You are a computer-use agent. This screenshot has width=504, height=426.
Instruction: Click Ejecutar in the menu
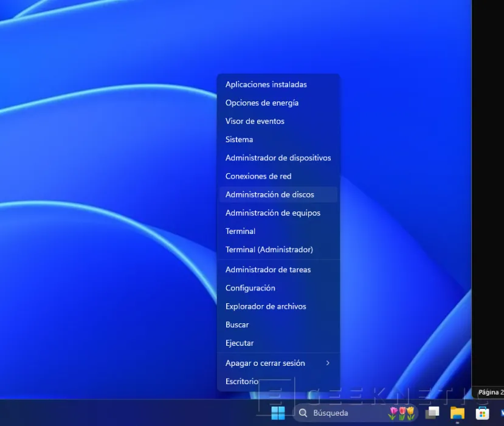pyautogui.click(x=240, y=343)
